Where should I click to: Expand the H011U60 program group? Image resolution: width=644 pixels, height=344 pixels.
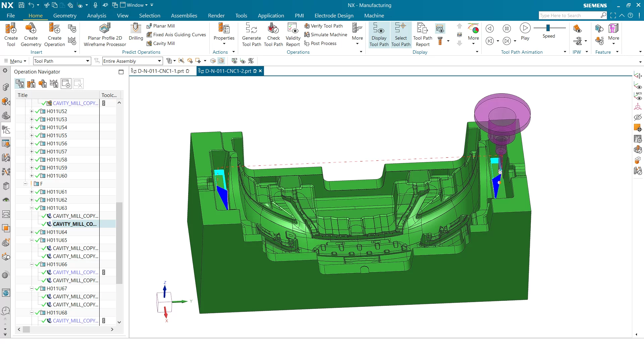32,176
